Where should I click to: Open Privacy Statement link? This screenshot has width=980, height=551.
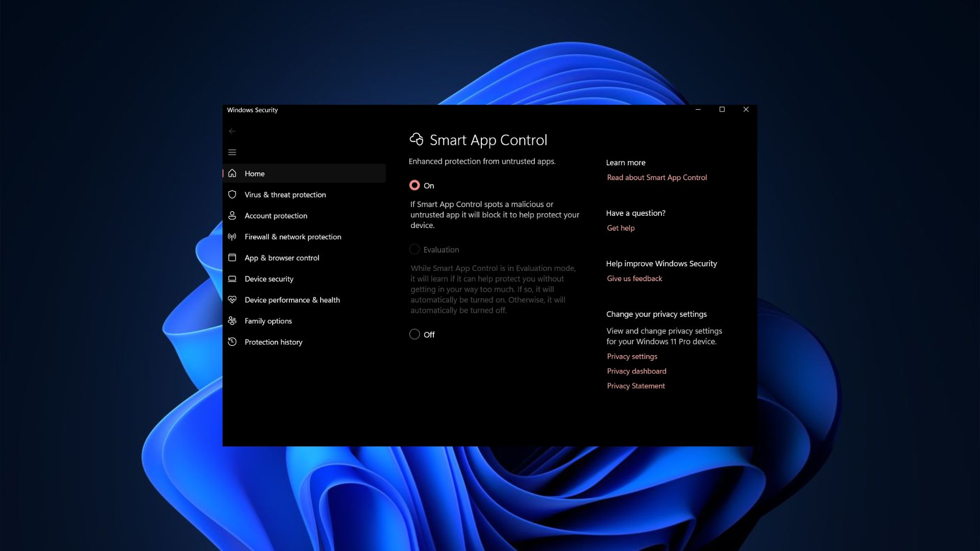[636, 386]
